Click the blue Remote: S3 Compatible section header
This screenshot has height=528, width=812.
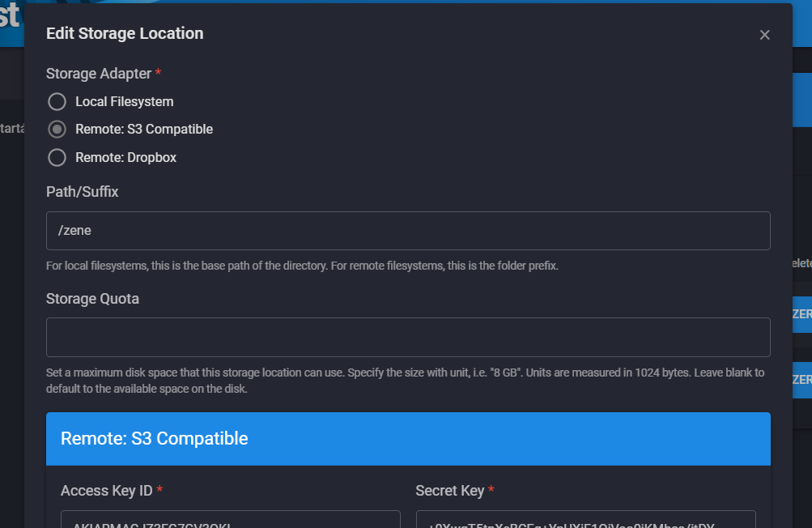408,438
